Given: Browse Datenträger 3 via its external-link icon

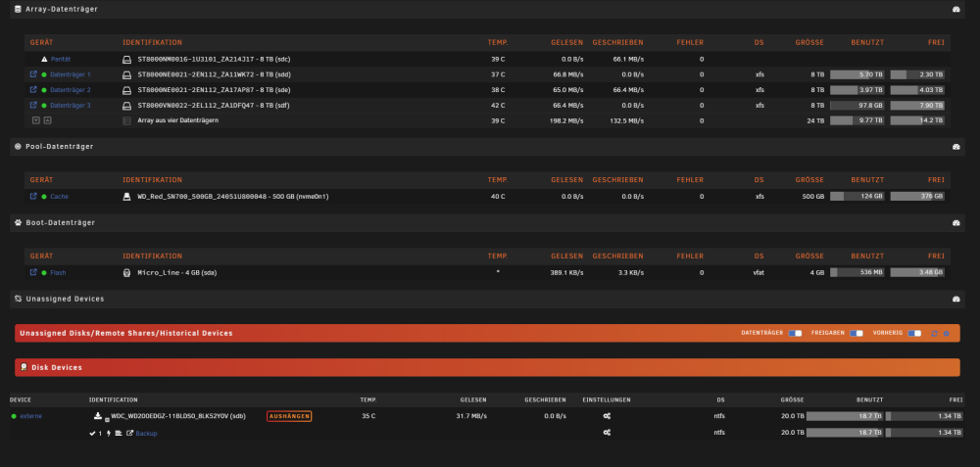Looking at the screenshot, I should click(33, 105).
